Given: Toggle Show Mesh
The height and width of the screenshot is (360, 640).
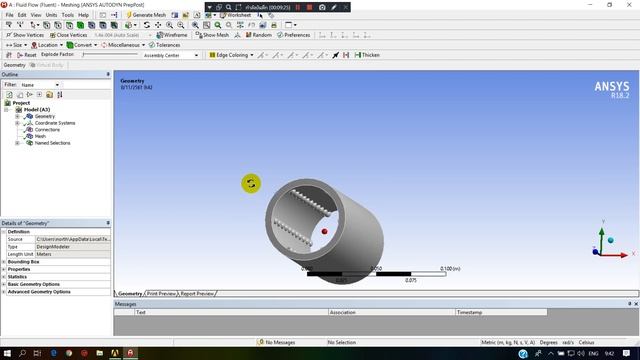Looking at the screenshot, I should (x=212, y=35).
